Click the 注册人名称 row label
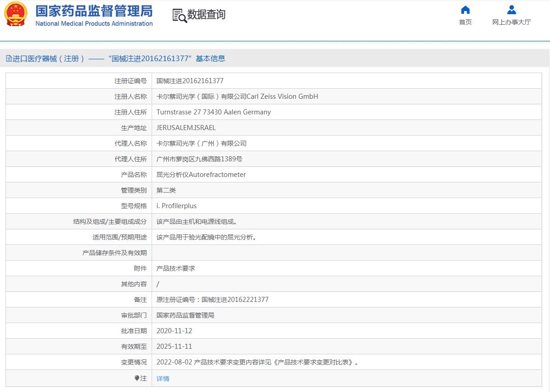550x392 pixels. pos(130,97)
